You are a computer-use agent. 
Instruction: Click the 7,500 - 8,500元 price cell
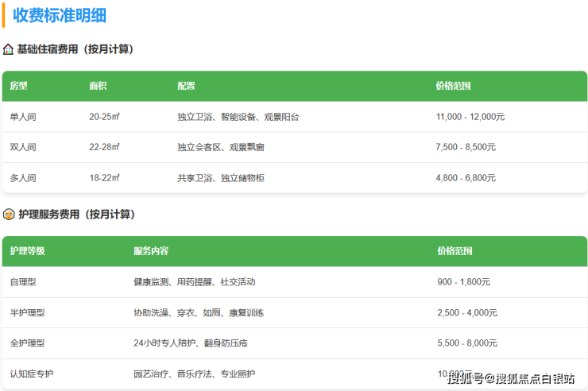(x=466, y=147)
